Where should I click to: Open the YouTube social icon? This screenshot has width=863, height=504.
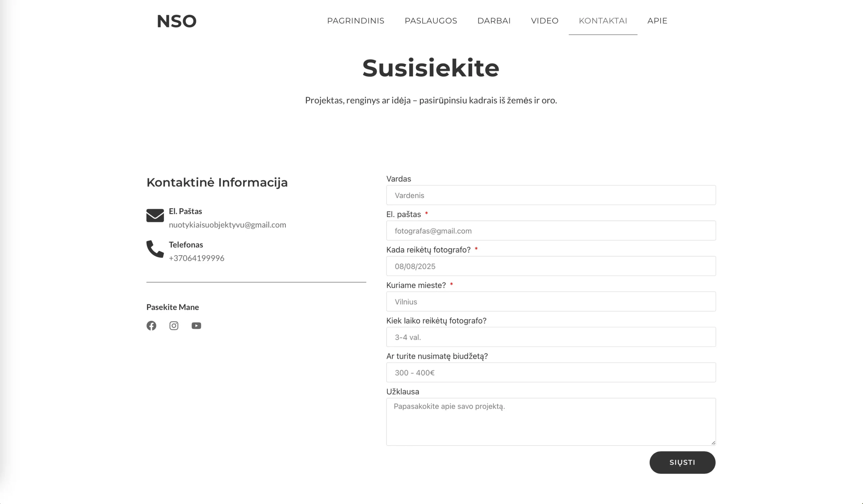click(x=196, y=325)
